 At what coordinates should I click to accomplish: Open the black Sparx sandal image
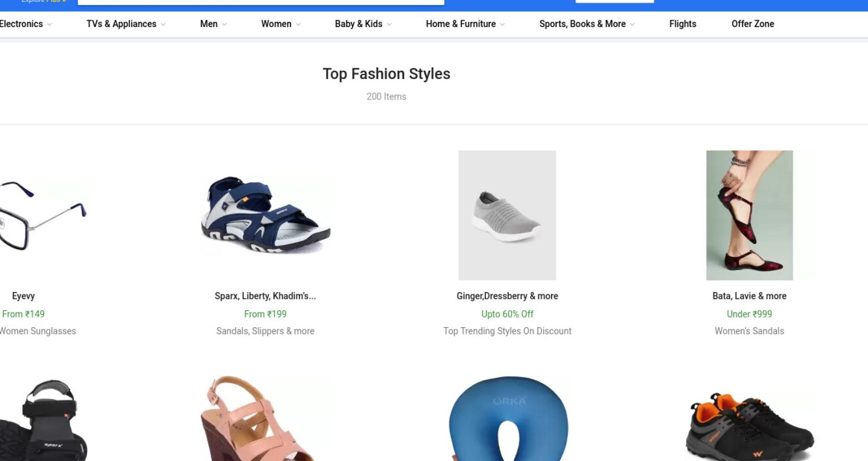[44, 419]
